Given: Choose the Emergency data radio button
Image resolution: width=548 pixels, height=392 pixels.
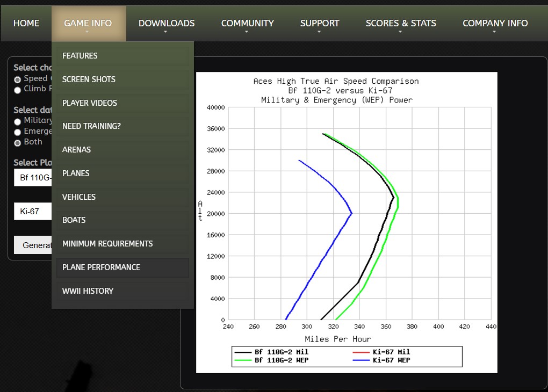Looking at the screenshot, I should [x=18, y=133].
